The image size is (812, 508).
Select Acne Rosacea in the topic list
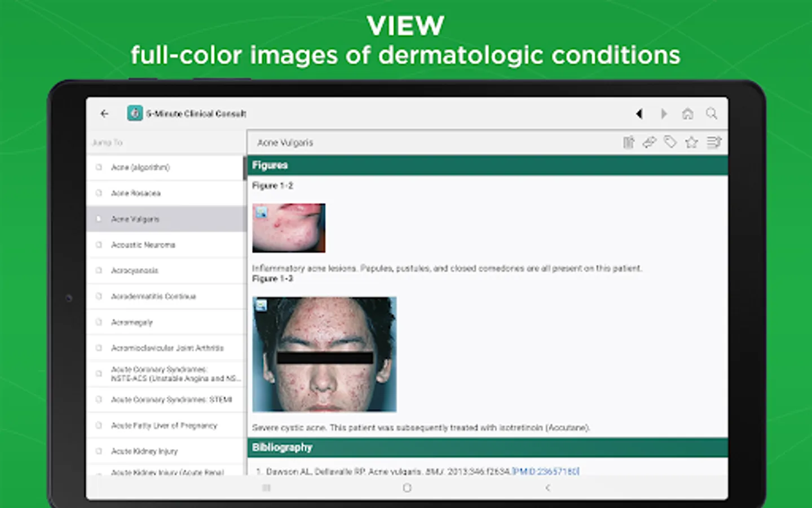[166, 193]
